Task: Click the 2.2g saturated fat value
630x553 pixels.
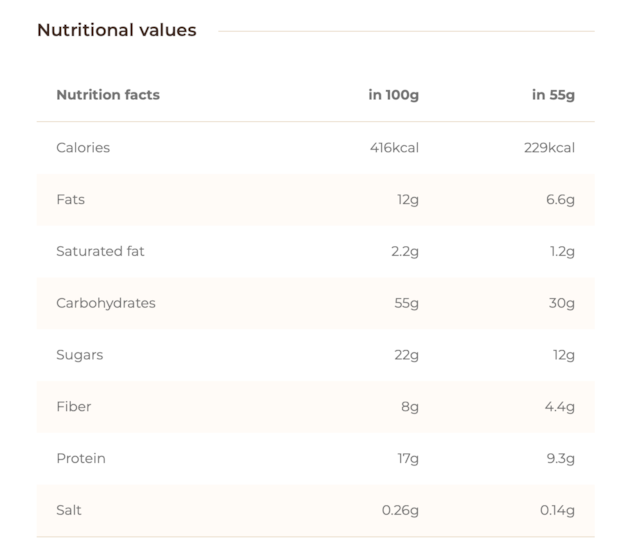Action: [405, 252]
